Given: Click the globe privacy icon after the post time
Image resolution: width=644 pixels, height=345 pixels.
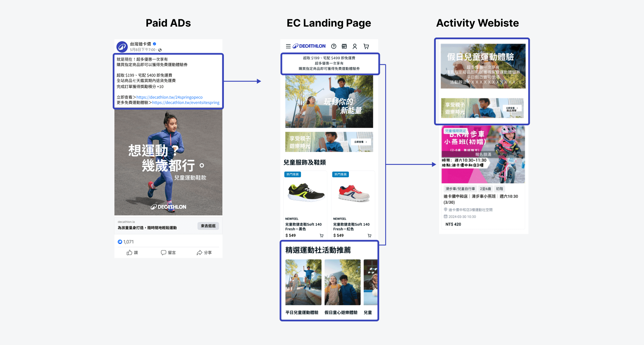Looking at the screenshot, I should coord(160,50).
